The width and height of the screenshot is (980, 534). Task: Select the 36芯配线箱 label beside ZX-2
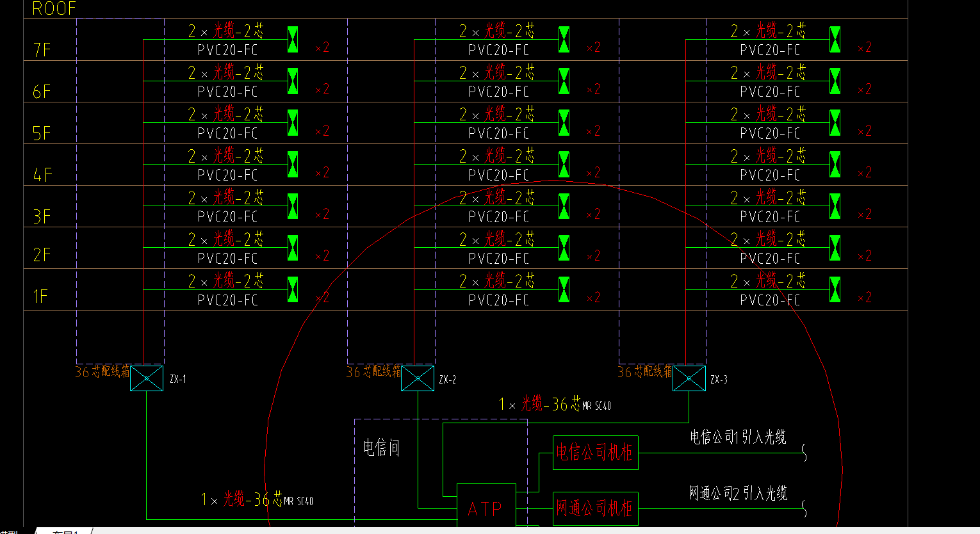point(374,371)
